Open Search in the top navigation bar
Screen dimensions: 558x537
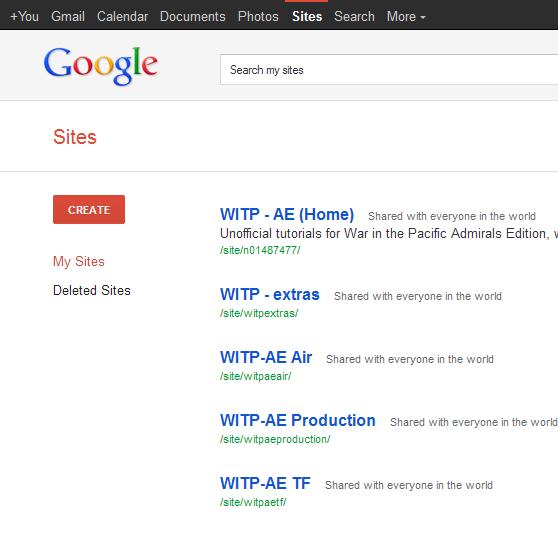(354, 16)
